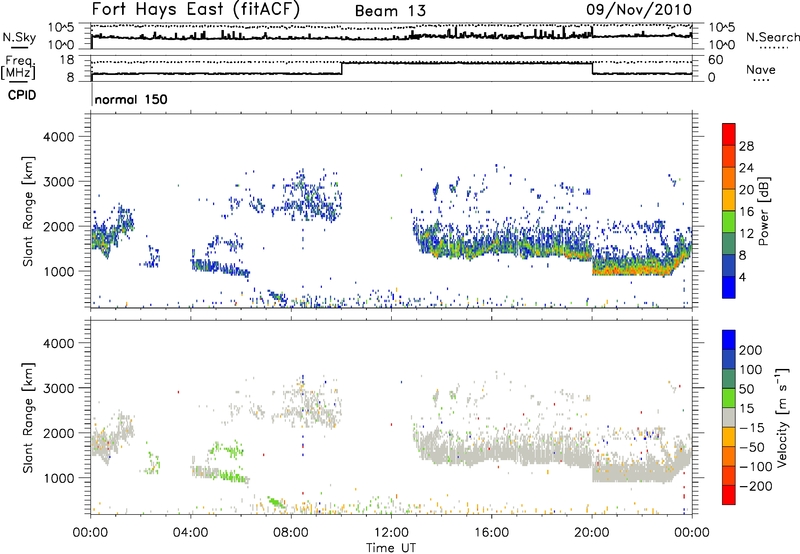Click the power colorbar value '4'
This screenshot has height=554, width=800.
[742, 278]
